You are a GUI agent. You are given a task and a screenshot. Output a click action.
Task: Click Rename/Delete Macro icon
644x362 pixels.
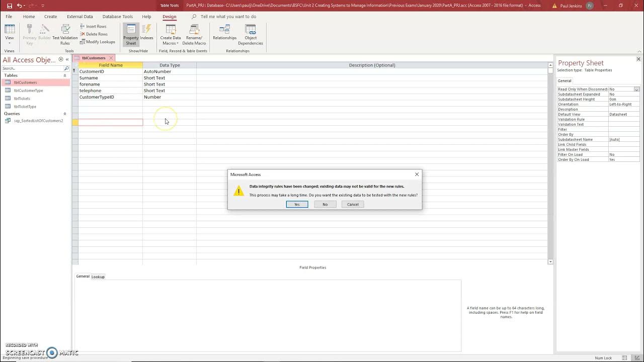194,34
